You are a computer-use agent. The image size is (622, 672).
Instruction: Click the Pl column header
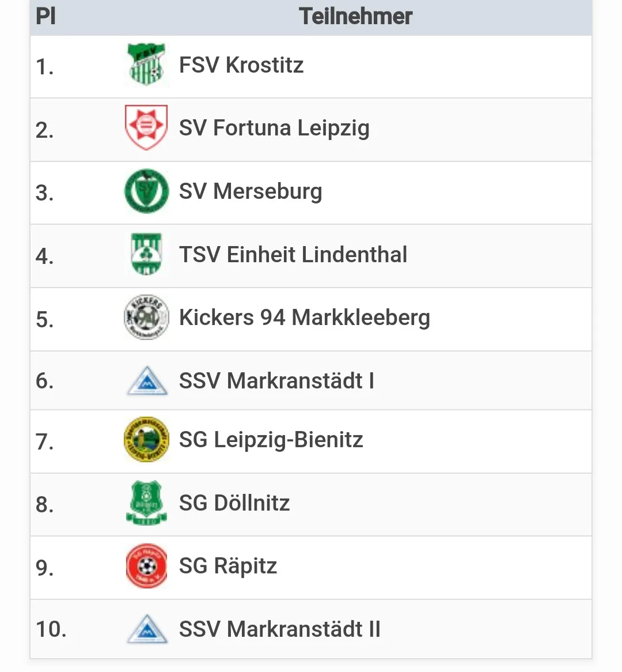pyautogui.click(x=46, y=16)
